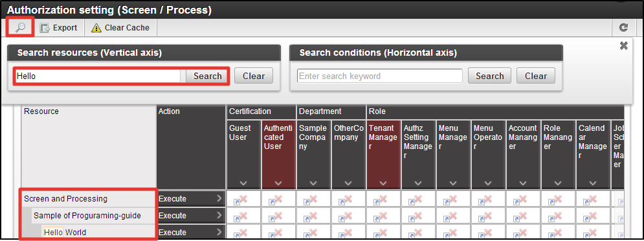Expand Execute action arrow for Screen and Processing
This screenshot has height=241, width=644.
pyautogui.click(x=219, y=199)
